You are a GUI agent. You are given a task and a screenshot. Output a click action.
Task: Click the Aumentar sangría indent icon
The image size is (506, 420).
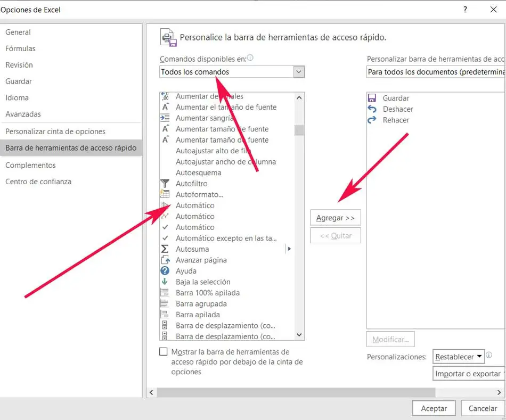[x=165, y=118]
